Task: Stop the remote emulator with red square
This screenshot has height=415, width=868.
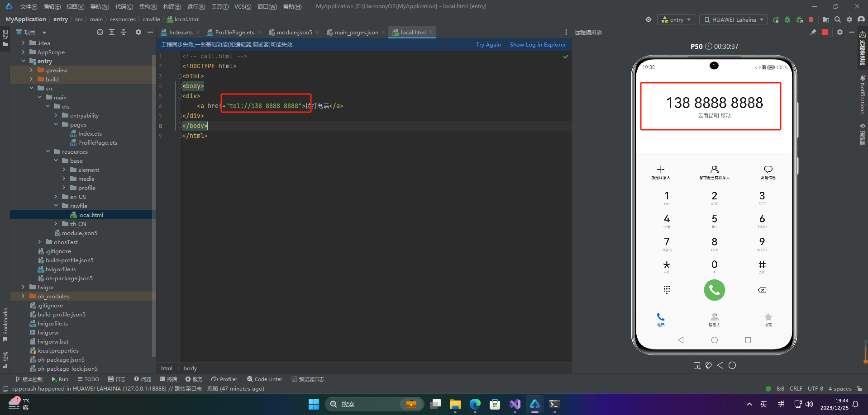Action: click(825, 32)
